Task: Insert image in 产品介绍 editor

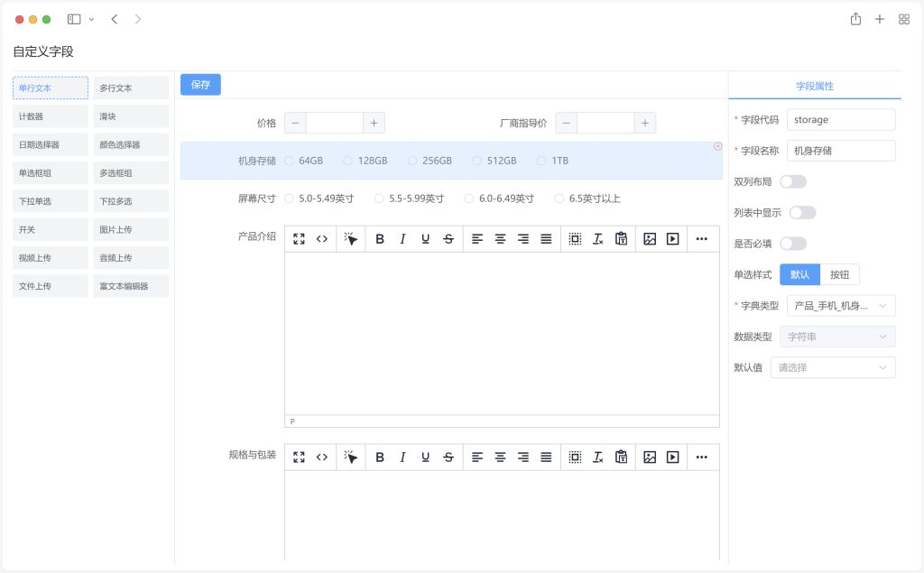Action: click(x=650, y=239)
